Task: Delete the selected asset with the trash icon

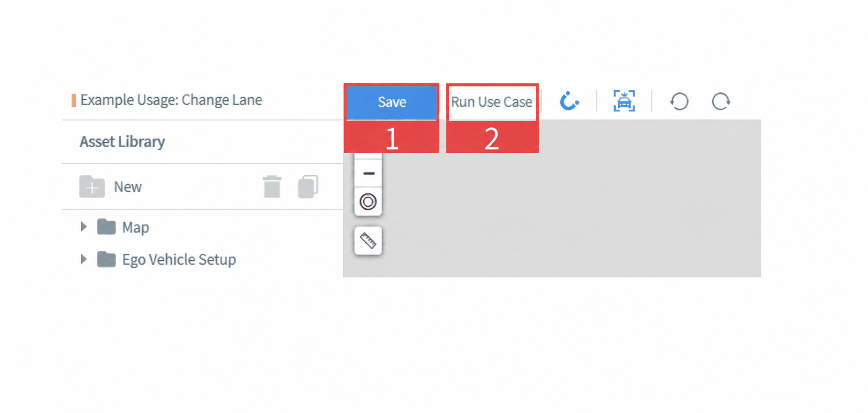Action: [272, 187]
